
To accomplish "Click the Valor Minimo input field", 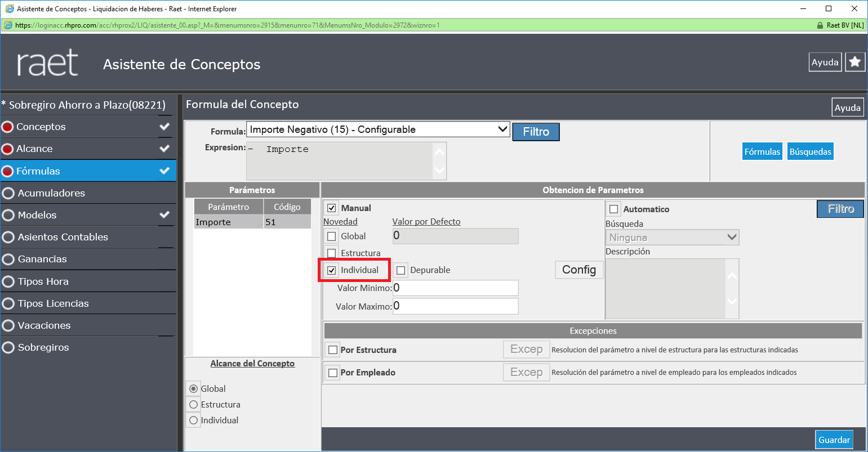I will [455, 288].
